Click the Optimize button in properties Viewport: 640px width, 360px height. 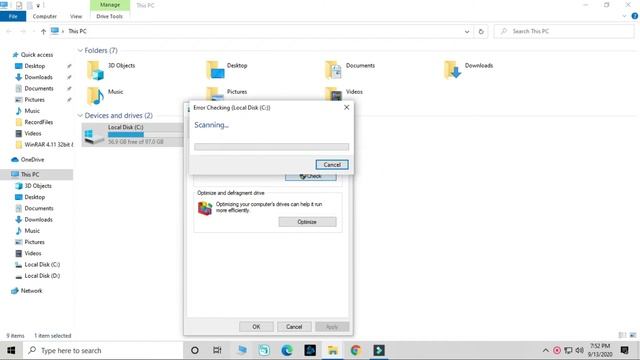[307, 222]
